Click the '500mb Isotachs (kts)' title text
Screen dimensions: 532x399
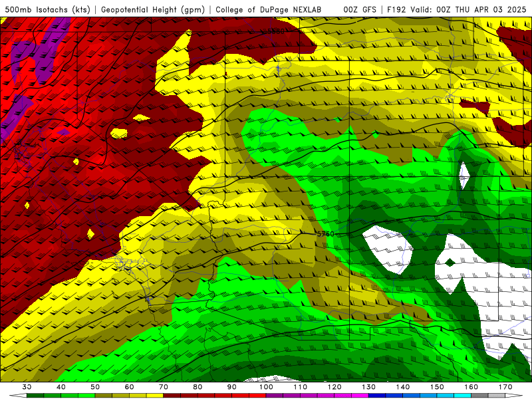(47, 10)
